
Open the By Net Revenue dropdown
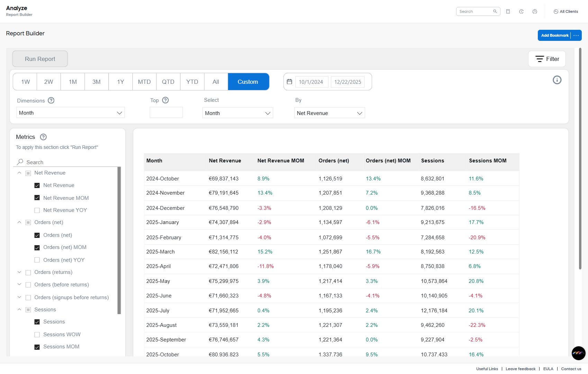point(329,113)
